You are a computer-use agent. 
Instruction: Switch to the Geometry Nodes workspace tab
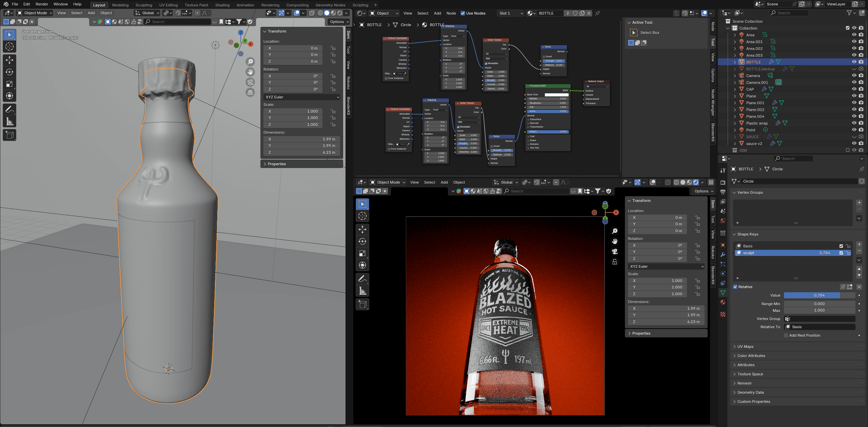(x=330, y=5)
